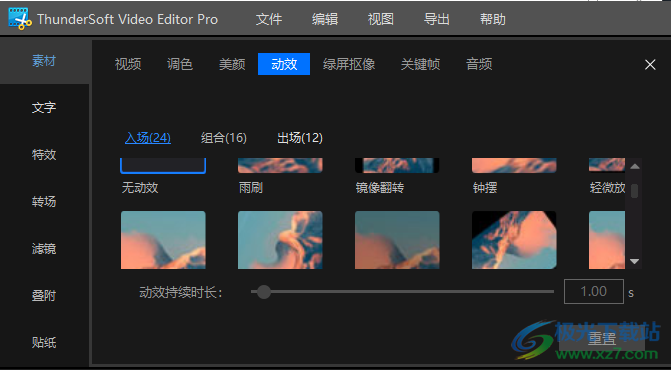The width and height of the screenshot is (671, 370).
Task: Click the 重置 reset button
Action: tap(602, 339)
